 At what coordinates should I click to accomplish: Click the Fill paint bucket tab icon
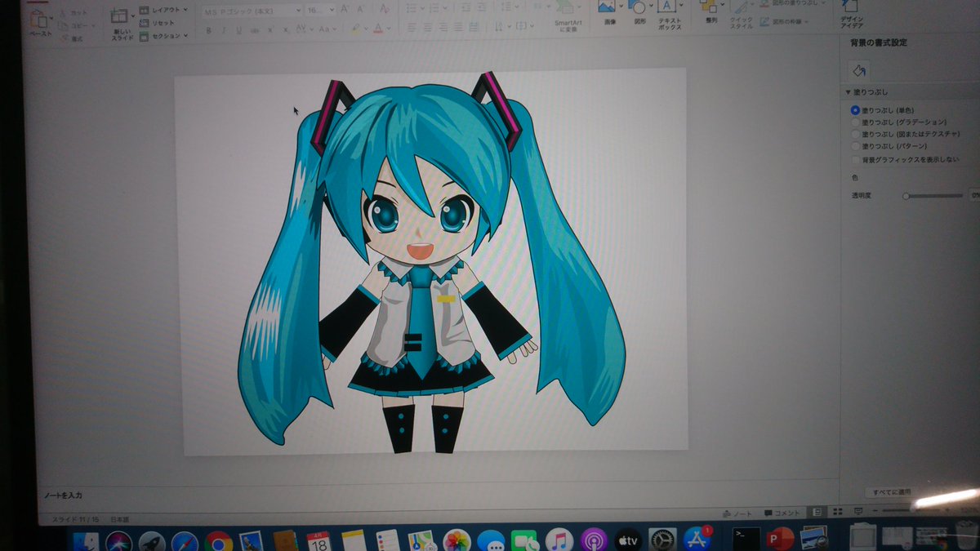pos(858,72)
